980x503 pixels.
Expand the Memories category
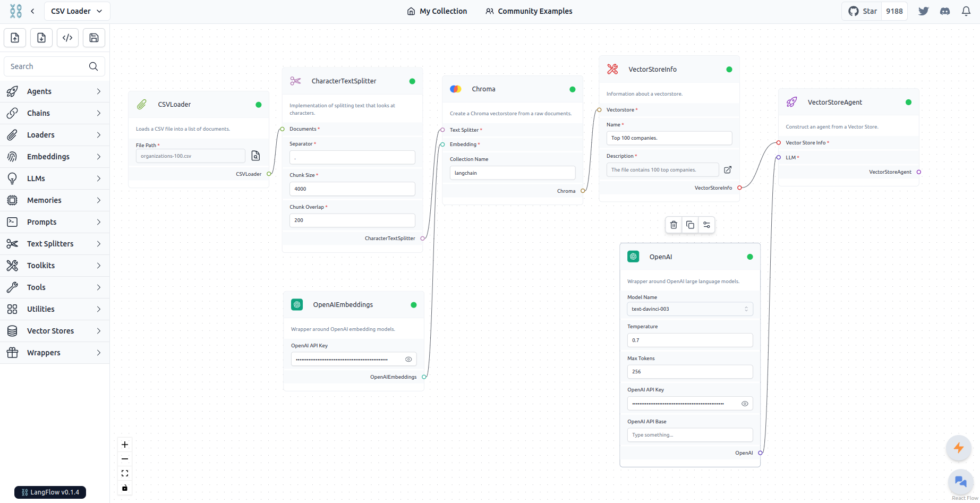(55, 200)
